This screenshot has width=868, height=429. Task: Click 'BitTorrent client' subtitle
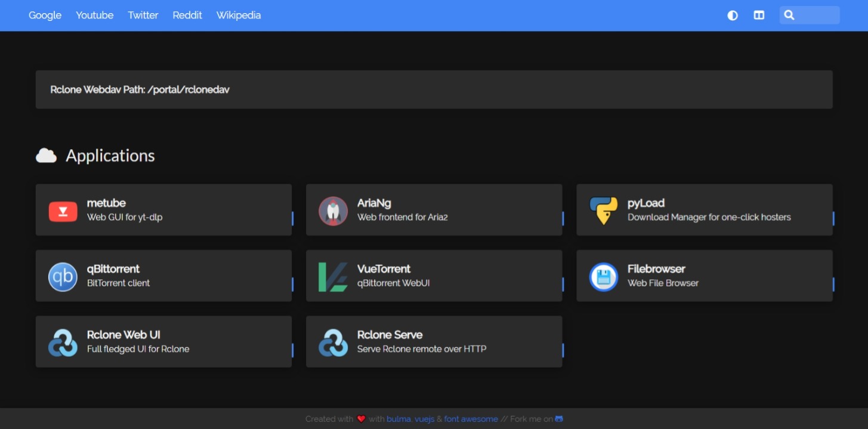pyautogui.click(x=118, y=283)
